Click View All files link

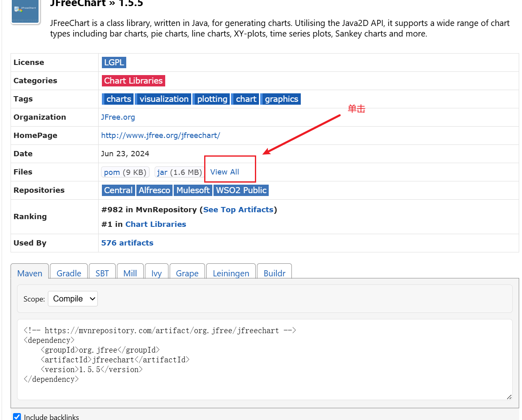click(x=224, y=172)
